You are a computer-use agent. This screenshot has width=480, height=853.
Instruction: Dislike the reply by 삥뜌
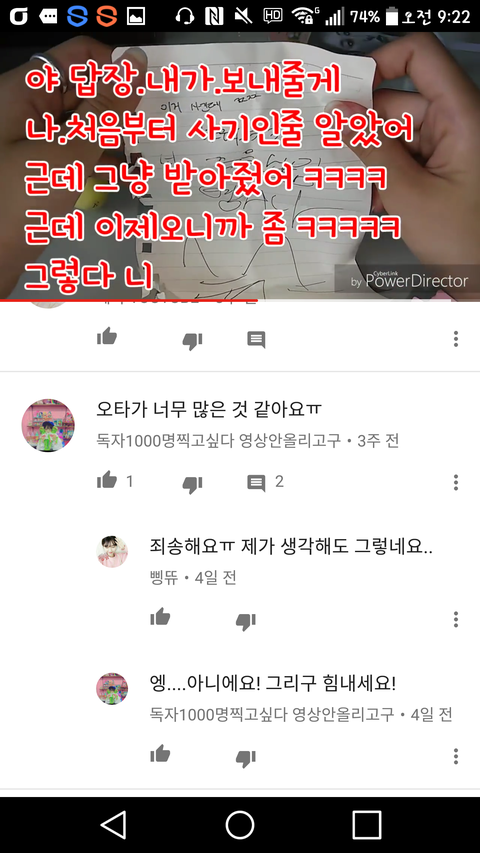(245, 621)
